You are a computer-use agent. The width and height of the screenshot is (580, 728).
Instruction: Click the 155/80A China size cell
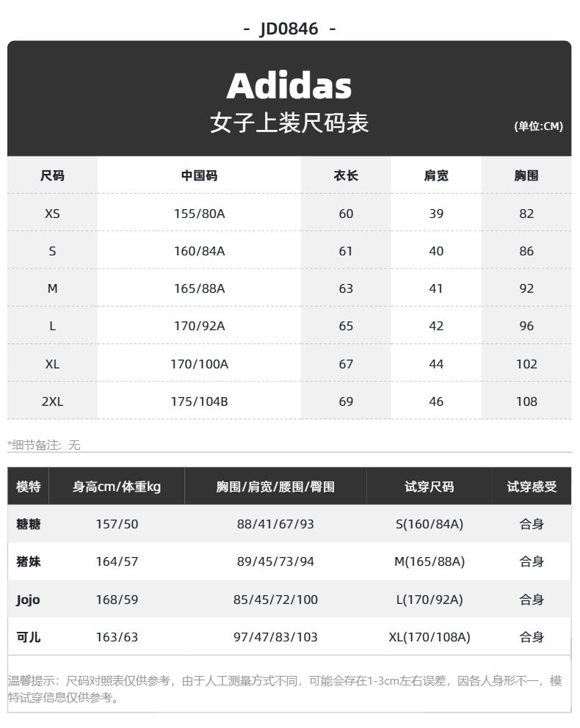tap(199, 214)
